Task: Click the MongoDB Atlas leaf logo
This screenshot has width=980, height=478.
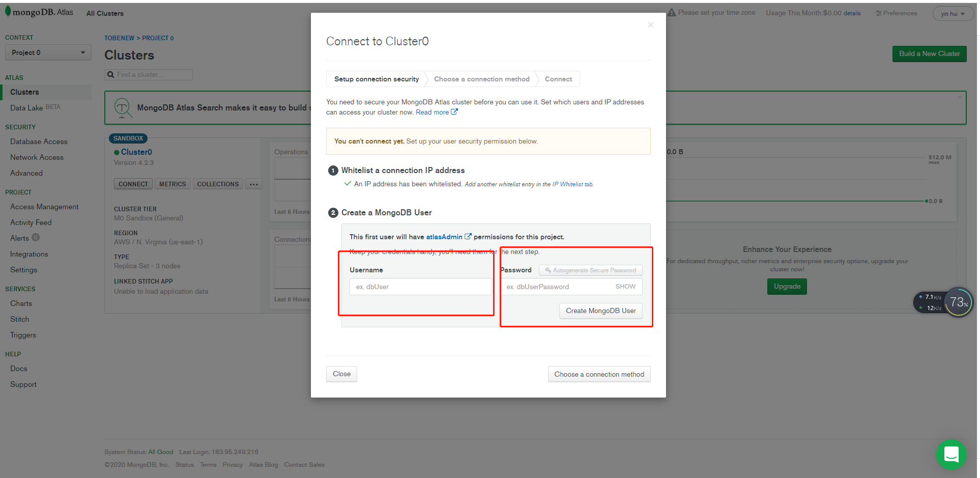Action: point(8,11)
